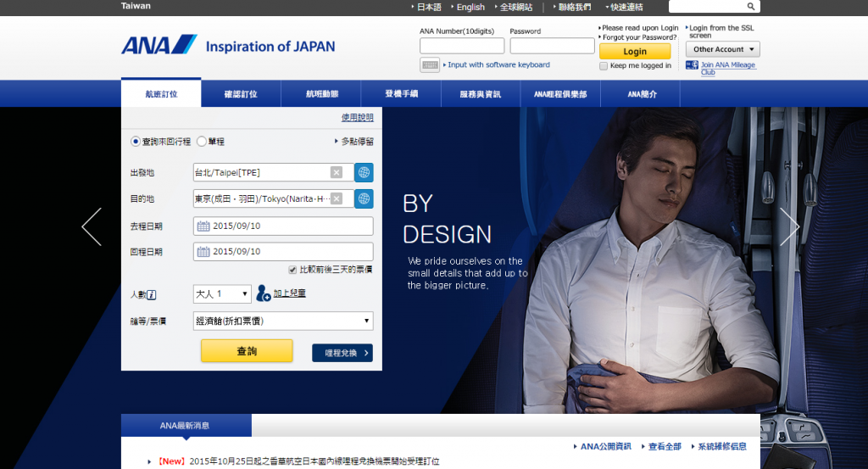Toggle Keep me logged in checkbox
This screenshot has height=469, width=868.
pyautogui.click(x=604, y=66)
